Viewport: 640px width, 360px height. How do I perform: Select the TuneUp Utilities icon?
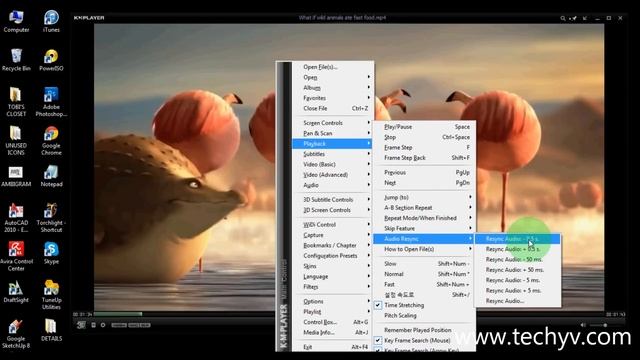click(51, 295)
